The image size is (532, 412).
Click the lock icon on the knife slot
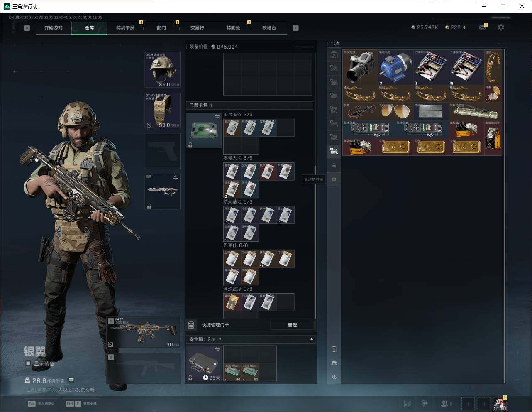pyautogui.click(x=149, y=206)
